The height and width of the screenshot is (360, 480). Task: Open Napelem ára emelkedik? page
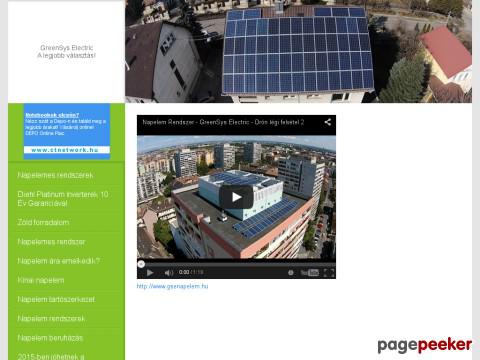point(59,261)
